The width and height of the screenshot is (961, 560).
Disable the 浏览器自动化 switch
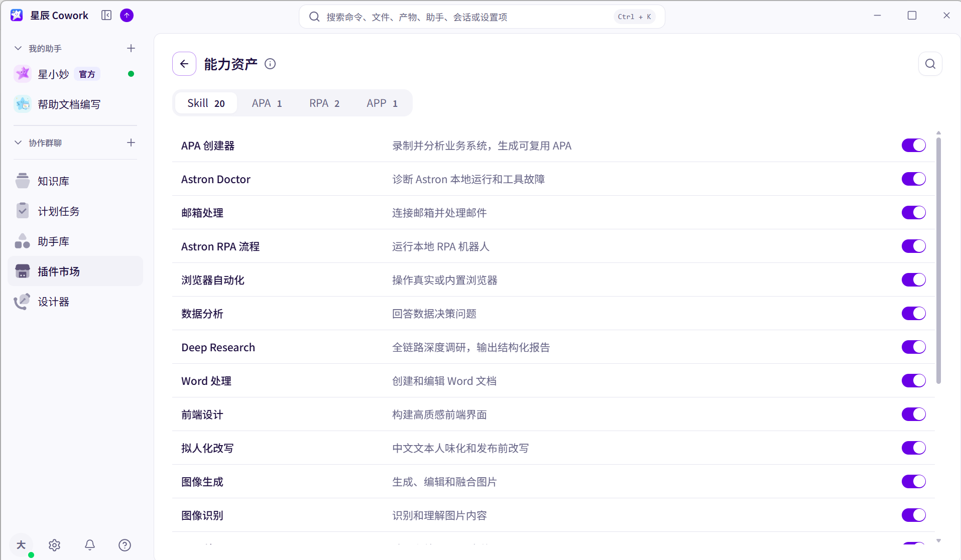click(913, 280)
